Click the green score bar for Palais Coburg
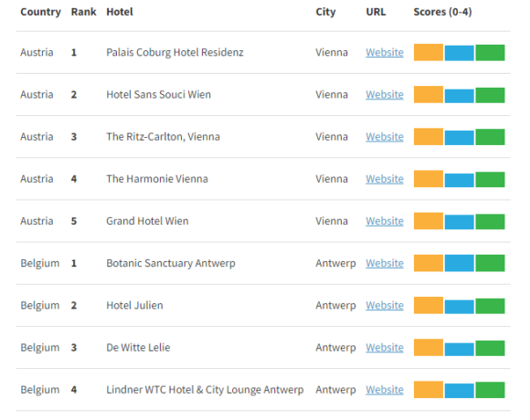The height and width of the screenshot is (420, 530). pos(490,53)
